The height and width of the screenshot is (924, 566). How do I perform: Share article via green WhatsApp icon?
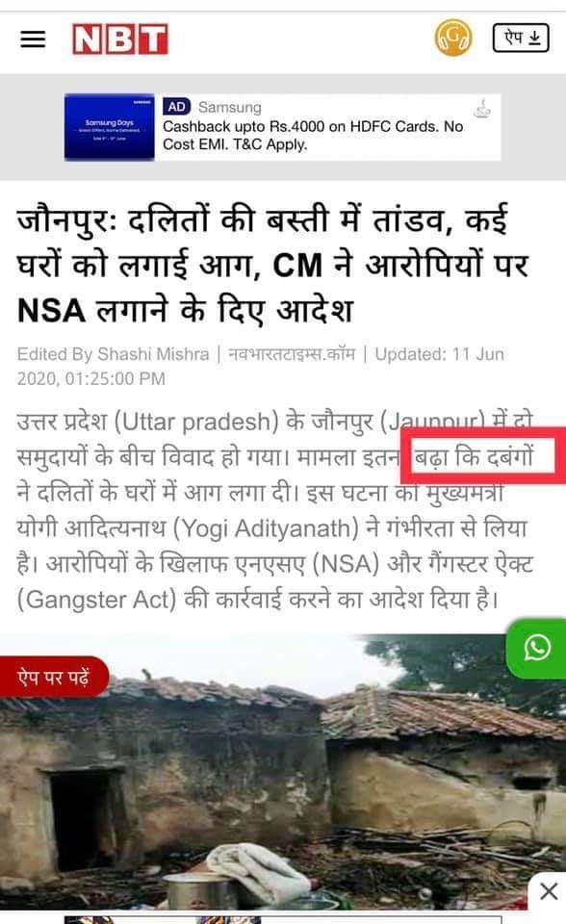(x=536, y=648)
